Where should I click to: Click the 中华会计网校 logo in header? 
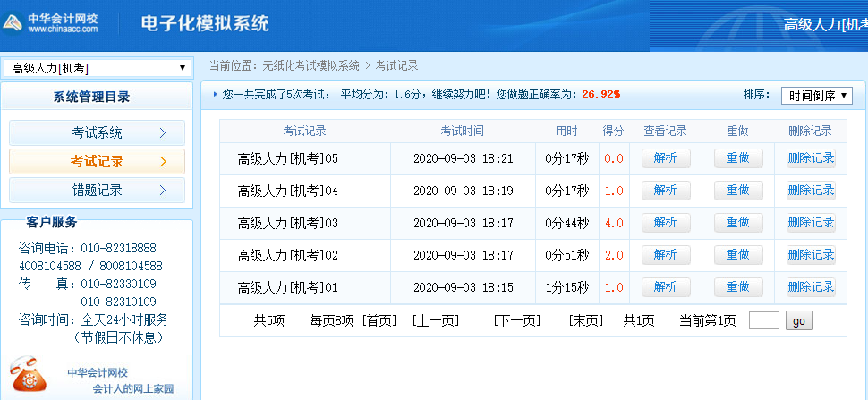pyautogui.click(x=50, y=22)
